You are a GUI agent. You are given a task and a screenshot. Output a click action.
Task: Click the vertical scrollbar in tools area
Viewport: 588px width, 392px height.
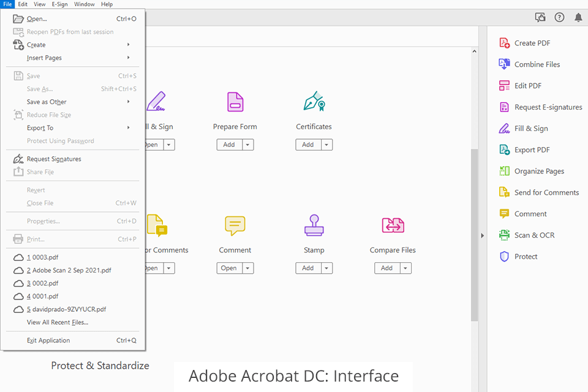coord(474,233)
